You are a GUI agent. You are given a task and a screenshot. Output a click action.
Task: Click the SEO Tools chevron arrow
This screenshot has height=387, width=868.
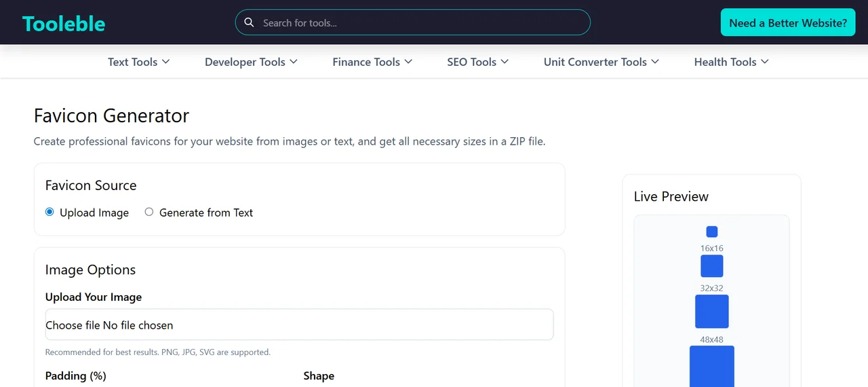coord(505,62)
